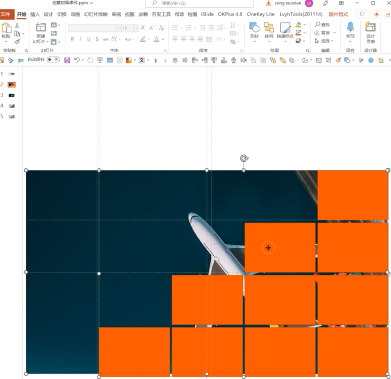Click the font name input box
Image resolution: width=391 pixels, height=379 pixels.
point(92,28)
